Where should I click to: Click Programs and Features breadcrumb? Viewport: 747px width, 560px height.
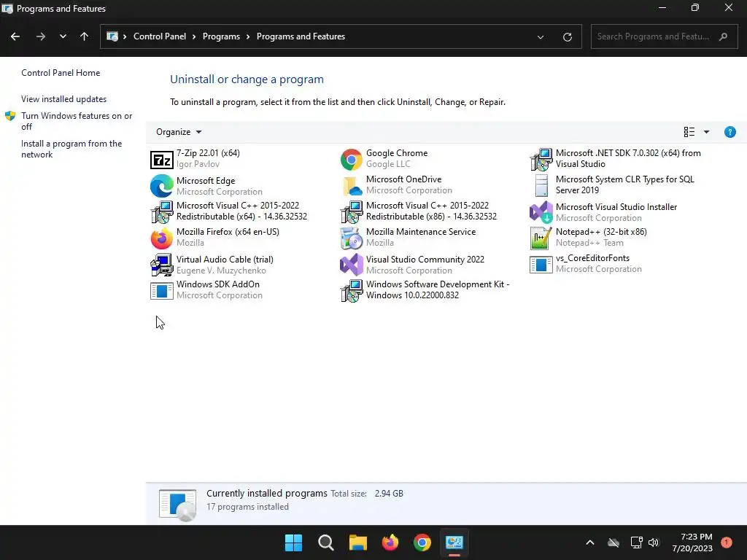click(301, 36)
